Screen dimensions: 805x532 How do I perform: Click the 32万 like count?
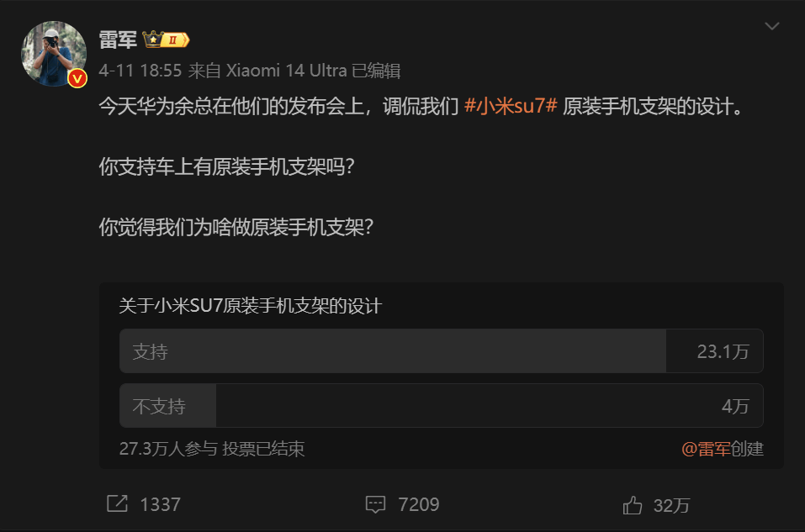(671, 505)
